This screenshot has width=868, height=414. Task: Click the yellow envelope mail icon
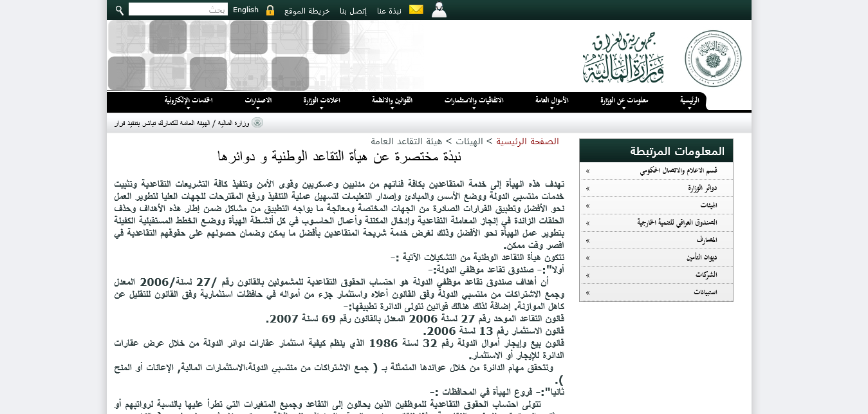416,10
